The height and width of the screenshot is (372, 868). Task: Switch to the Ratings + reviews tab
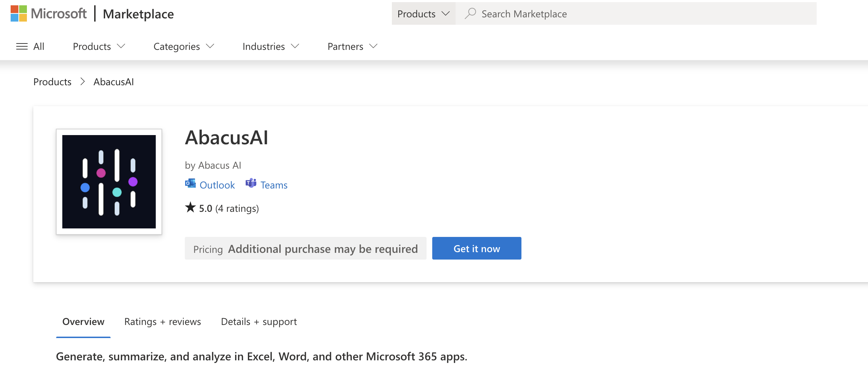point(162,322)
